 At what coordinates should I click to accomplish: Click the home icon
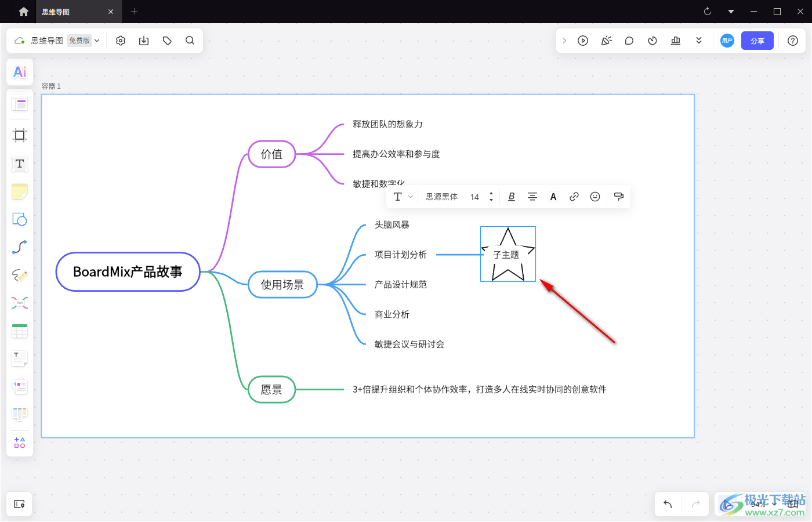[x=24, y=12]
